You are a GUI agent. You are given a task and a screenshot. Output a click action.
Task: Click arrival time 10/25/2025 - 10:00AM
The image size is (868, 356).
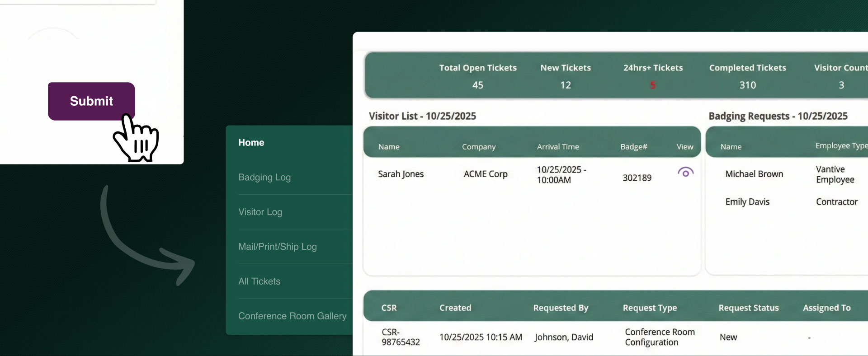coord(561,175)
